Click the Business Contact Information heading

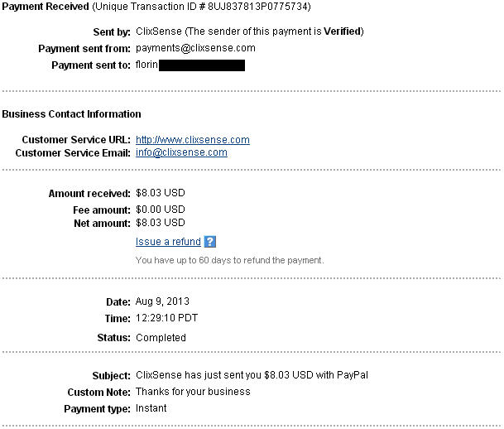(71, 114)
